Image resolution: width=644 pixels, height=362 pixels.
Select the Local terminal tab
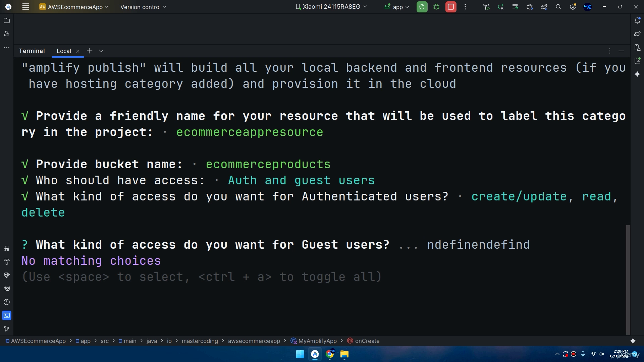pyautogui.click(x=64, y=51)
